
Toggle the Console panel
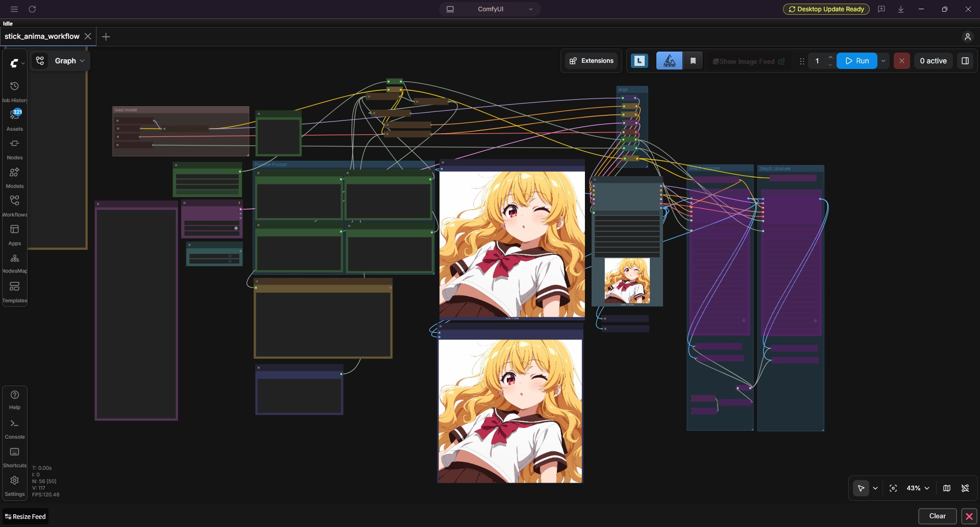click(x=15, y=428)
